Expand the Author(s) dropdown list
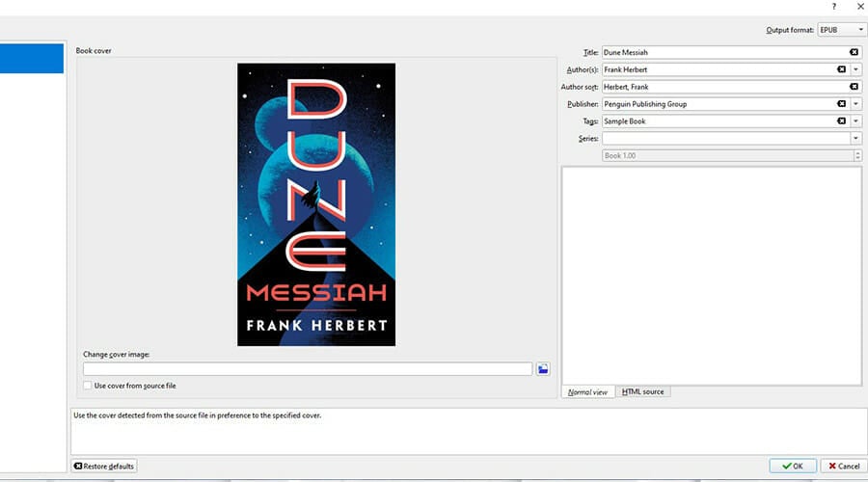 pos(855,69)
